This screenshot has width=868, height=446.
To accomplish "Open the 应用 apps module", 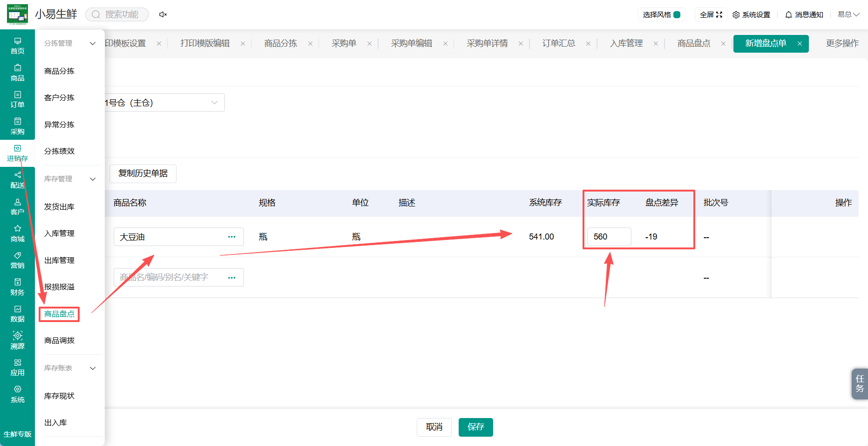I will [x=17, y=367].
